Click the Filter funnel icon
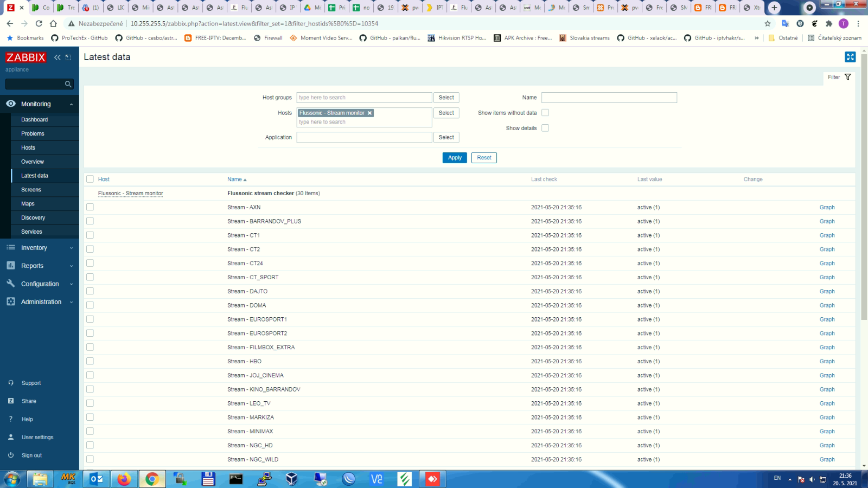The height and width of the screenshot is (488, 868). tap(847, 77)
